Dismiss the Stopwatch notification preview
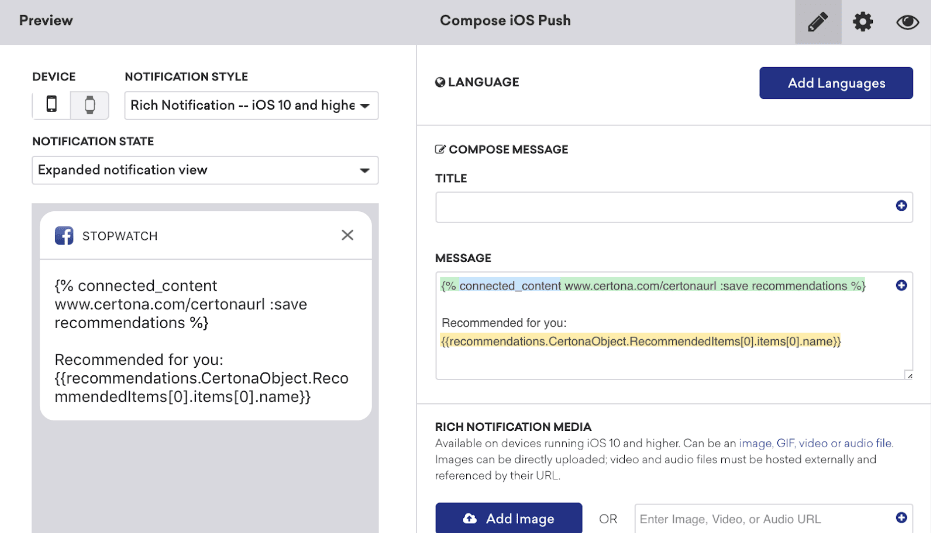931x533 pixels. click(347, 235)
